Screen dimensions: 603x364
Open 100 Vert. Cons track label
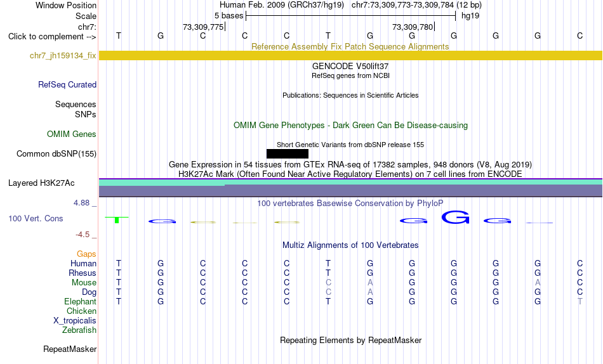pos(36,218)
